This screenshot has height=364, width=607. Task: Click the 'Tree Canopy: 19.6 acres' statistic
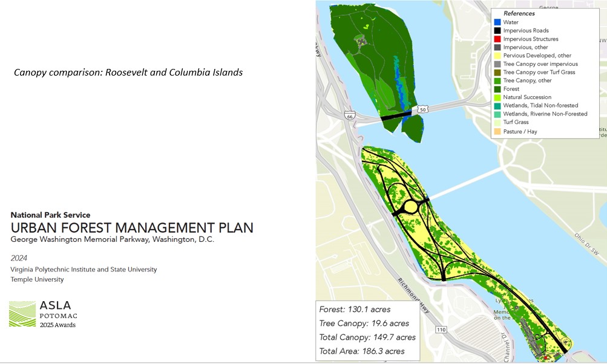(x=364, y=323)
